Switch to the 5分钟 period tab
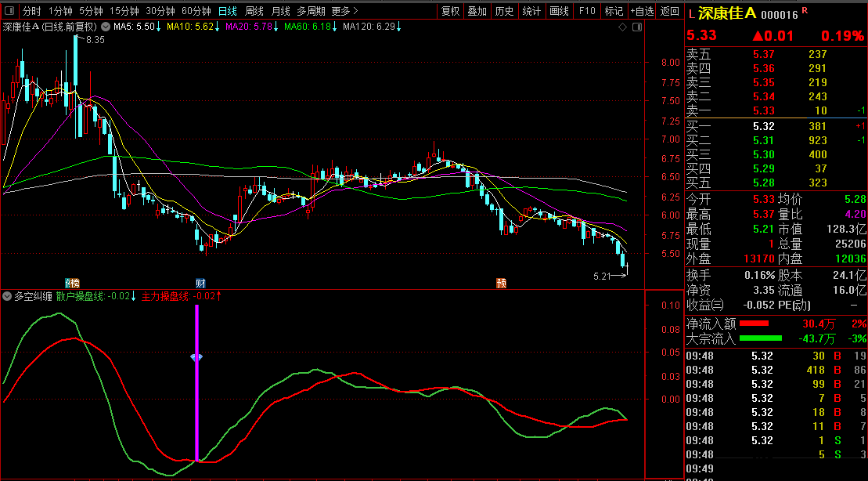The image size is (868, 481). [91, 11]
